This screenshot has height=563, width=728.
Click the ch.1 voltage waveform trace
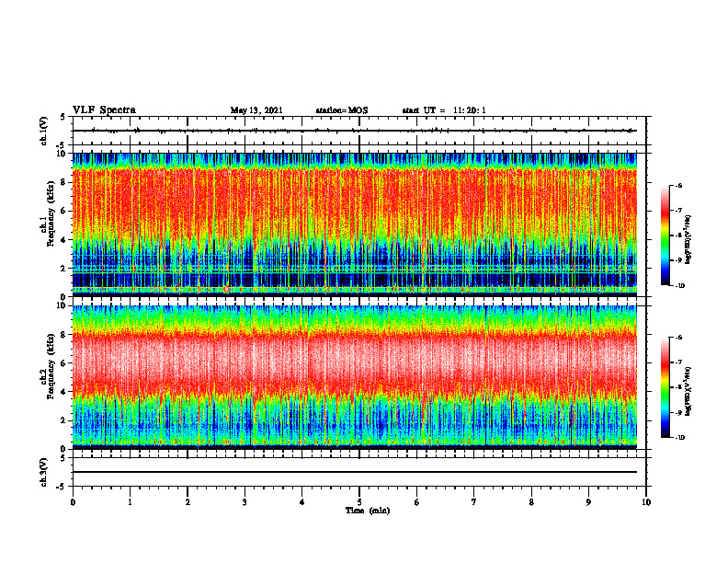[x=355, y=131]
